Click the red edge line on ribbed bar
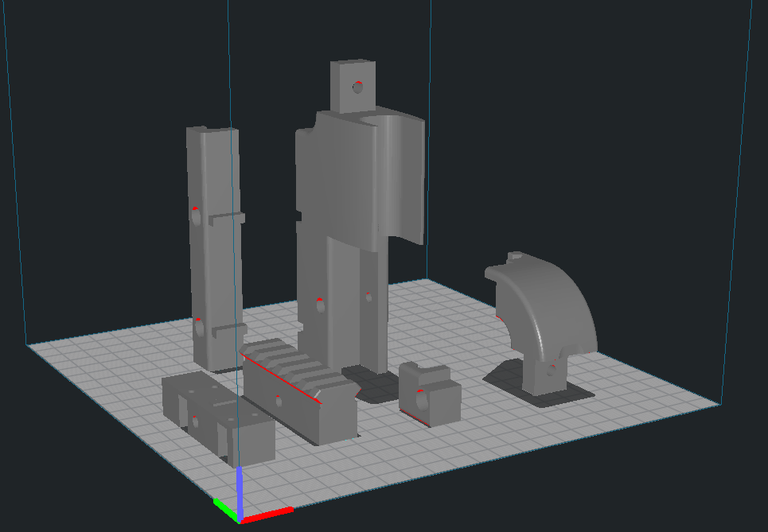Screen dimensions: 768x532 point(280,378)
